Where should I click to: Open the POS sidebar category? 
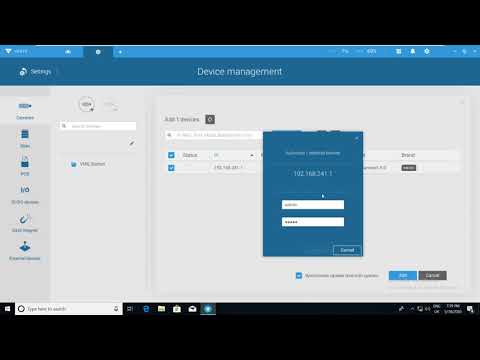[25, 167]
